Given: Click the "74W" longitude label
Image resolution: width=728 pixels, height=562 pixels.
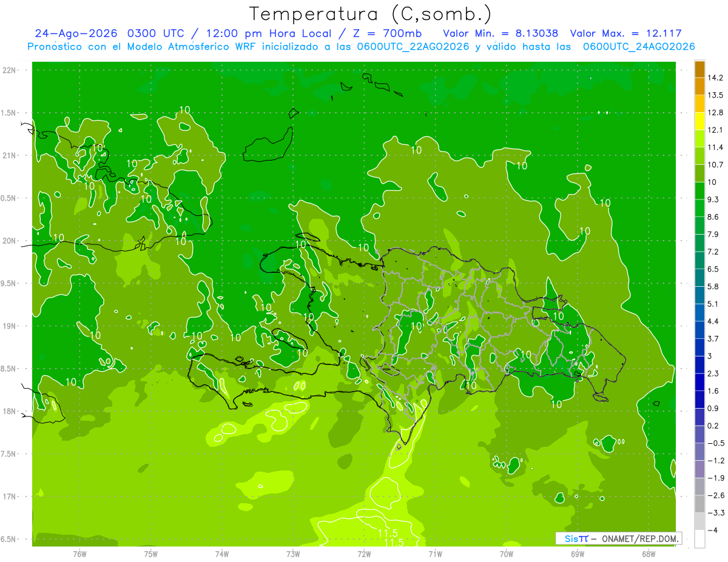Looking at the screenshot, I should [222, 554].
